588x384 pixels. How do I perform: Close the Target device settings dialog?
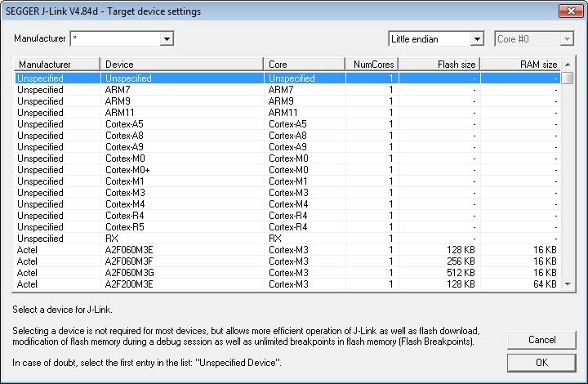click(x=568, y=11)
